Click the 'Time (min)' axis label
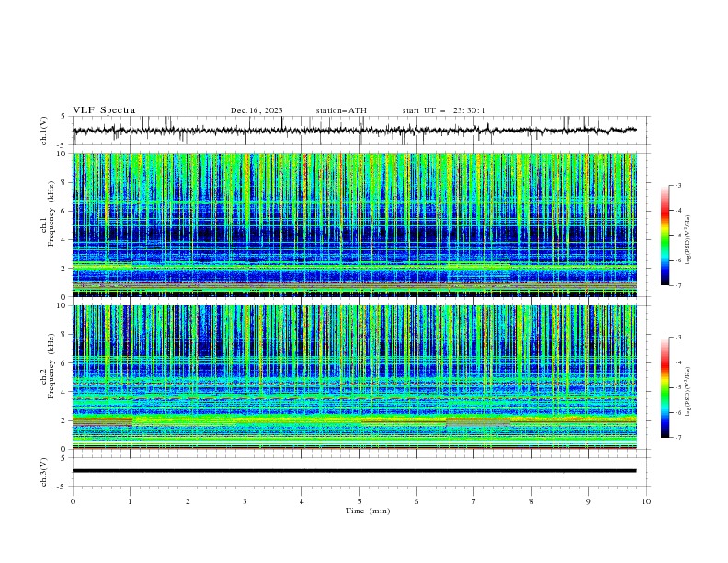 pyautogui.click(x=368, y=511)
